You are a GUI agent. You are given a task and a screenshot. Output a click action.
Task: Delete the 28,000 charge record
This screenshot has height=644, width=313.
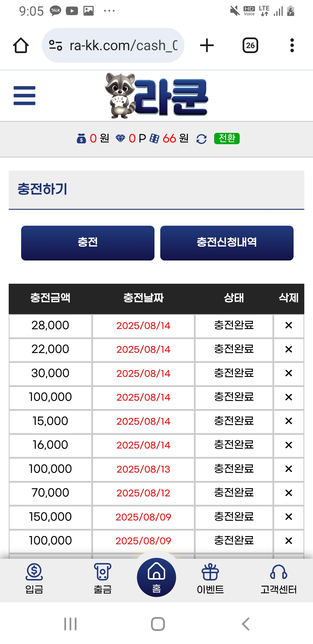point(289,325)
